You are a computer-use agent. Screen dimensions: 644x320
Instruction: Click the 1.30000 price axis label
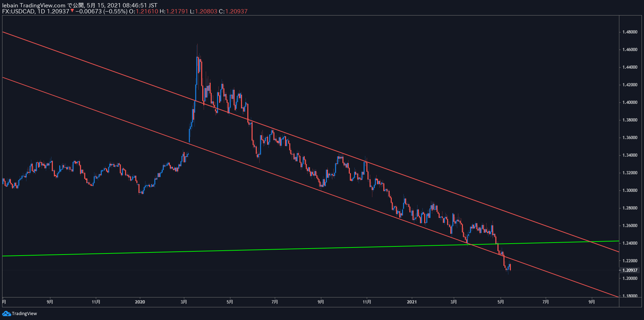[x=630, y=190]
